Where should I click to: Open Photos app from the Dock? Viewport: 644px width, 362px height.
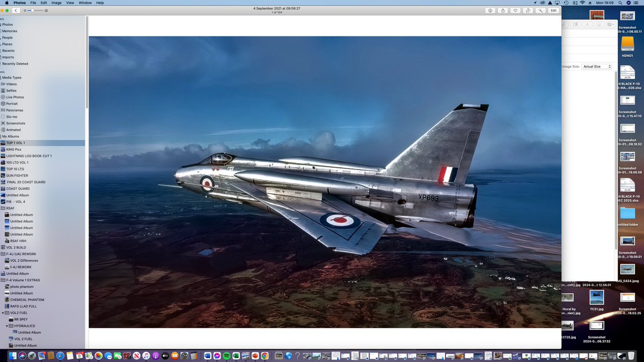tap(98, 356)
